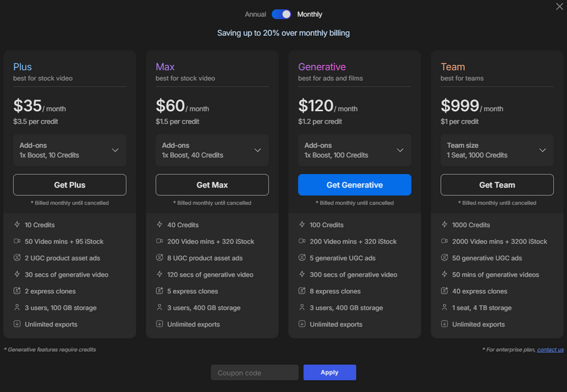
Task: Click the lightning icon beside 10 Credits
Action: point(17,225)
